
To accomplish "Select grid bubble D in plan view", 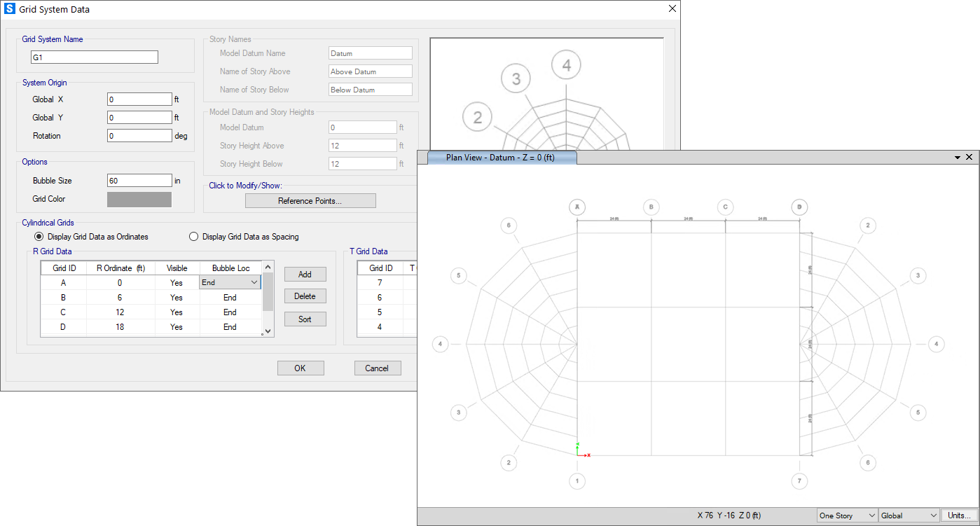I will point(799,207).
